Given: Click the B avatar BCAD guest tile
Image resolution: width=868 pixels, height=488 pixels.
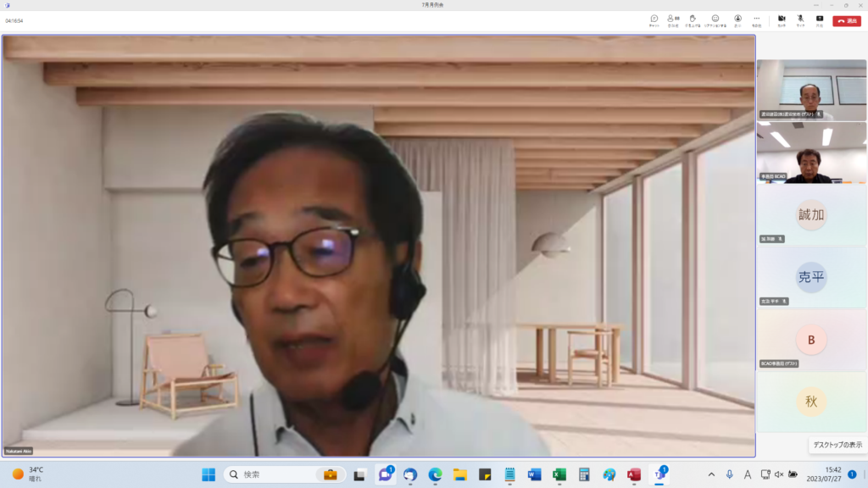Looking at the screenshot, I should [811, 340].
